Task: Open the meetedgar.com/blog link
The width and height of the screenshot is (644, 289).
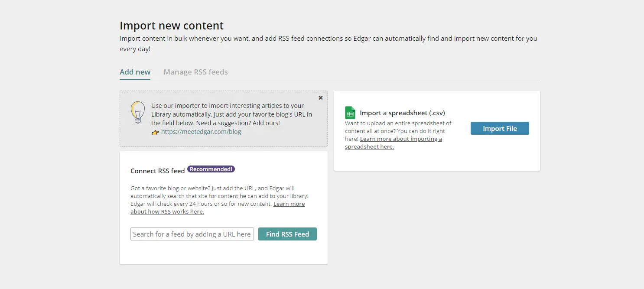Action: click(202, 132)
